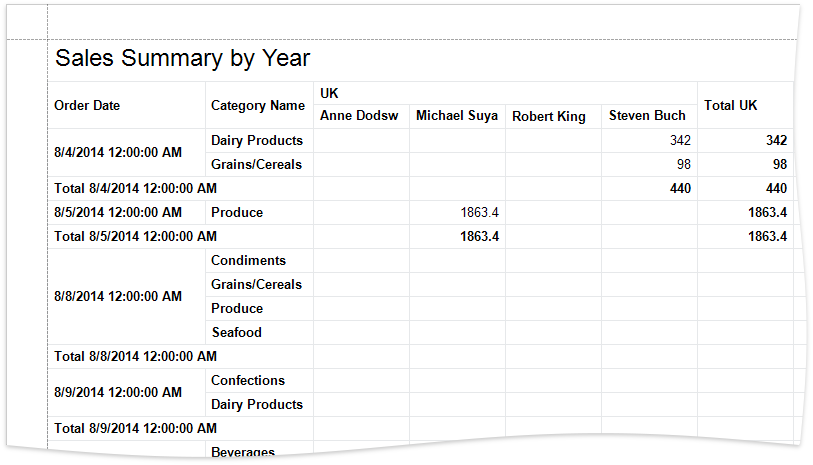Select the Total UK column header
Viewport: 813px width, 465px height.
click(734, 105)
